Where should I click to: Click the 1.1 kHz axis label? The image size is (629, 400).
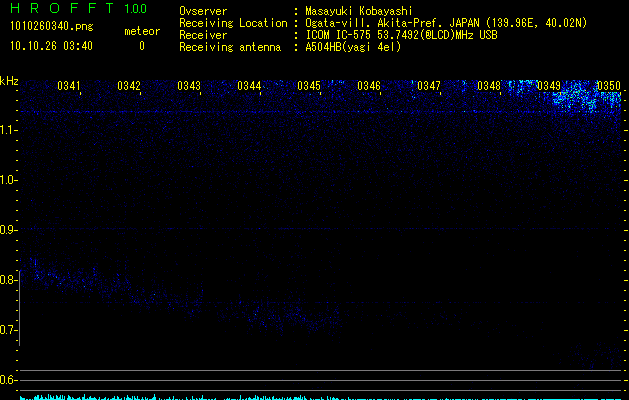(x=8, y=130)
